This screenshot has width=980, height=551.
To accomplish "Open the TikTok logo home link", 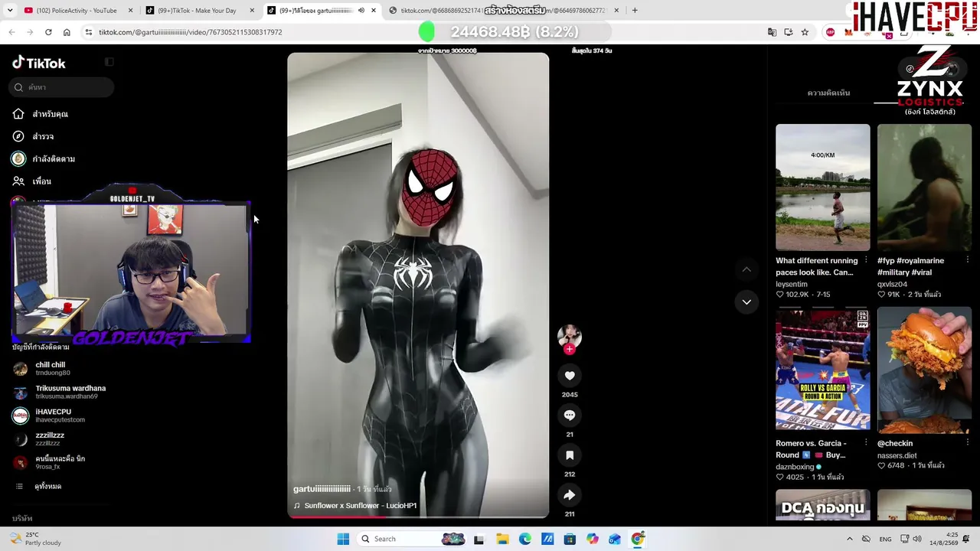I will tap(39, 63).
